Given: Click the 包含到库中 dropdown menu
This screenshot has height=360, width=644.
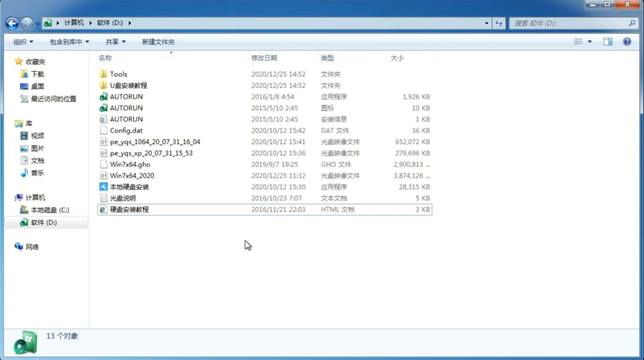Looking at the screenshot, I should tap(68, 41).
